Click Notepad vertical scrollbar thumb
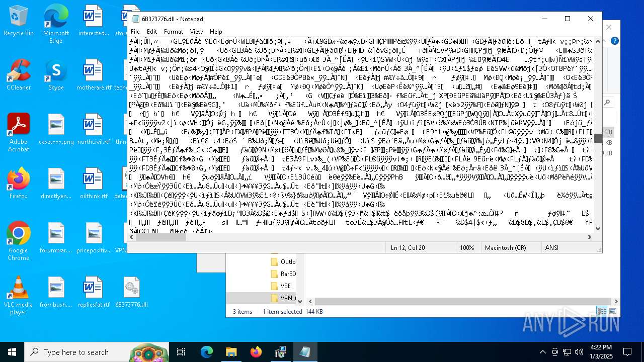The height and width of the screenshot is (362, 644). click(598, 138)
